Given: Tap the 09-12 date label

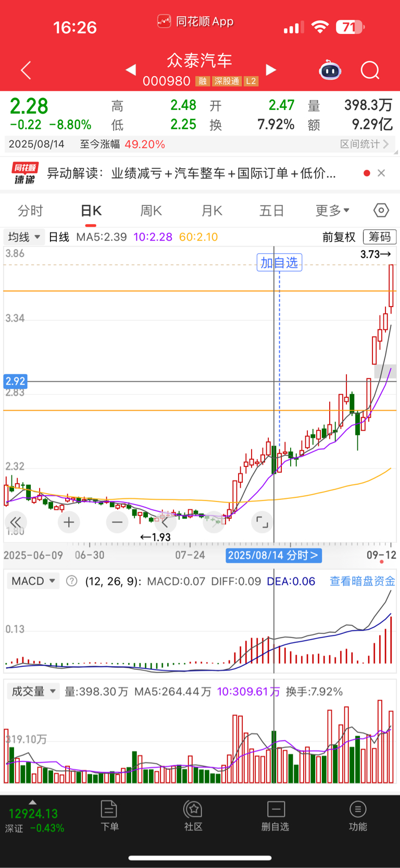Looking at the screenshot, I should [x=381, y=555].
